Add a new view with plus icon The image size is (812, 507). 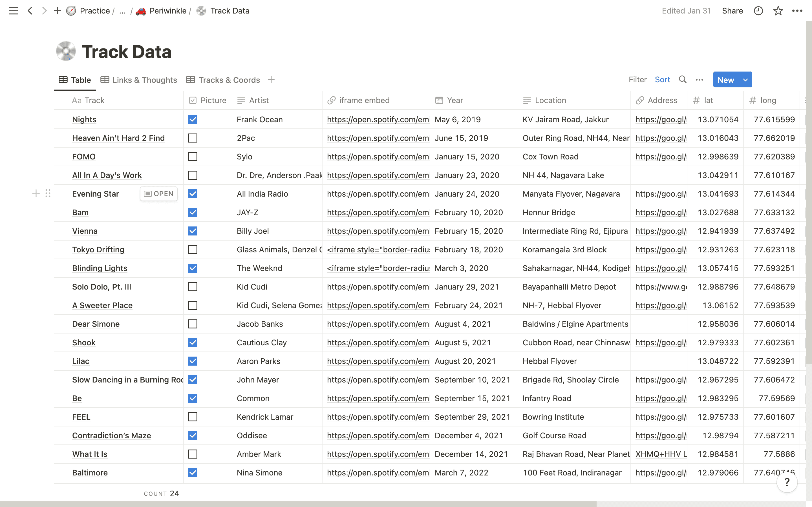(271, 79)
